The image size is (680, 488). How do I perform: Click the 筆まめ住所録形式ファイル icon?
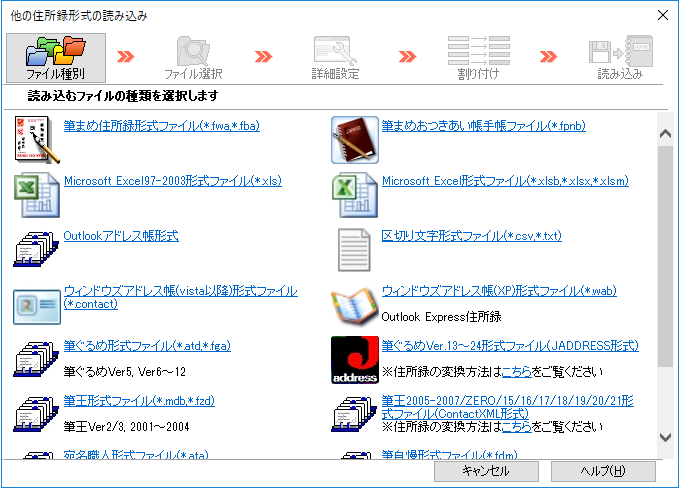coord(36,139)
